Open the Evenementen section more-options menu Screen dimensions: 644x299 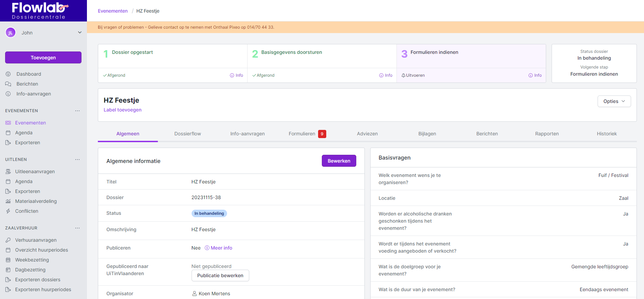point(77,111)
